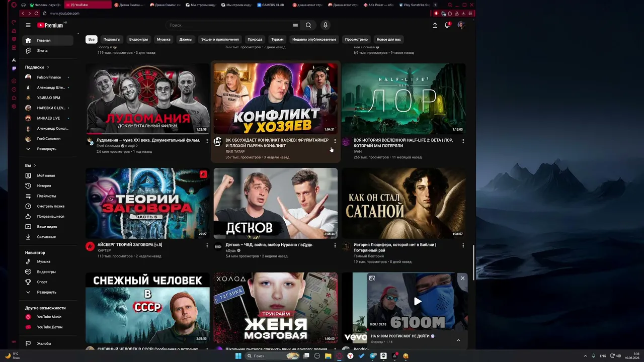Screen dimensions: 644x362
Task: Expand the subscriptions list (Развернуть)
Action: [x=48, y=149]
